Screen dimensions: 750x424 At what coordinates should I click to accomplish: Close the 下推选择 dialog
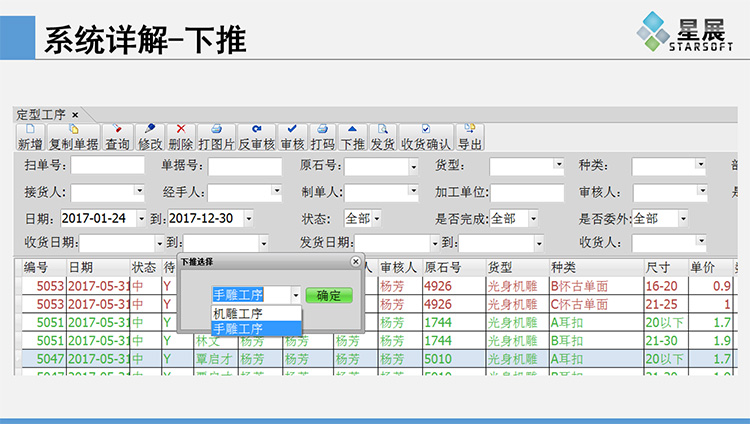355,261
